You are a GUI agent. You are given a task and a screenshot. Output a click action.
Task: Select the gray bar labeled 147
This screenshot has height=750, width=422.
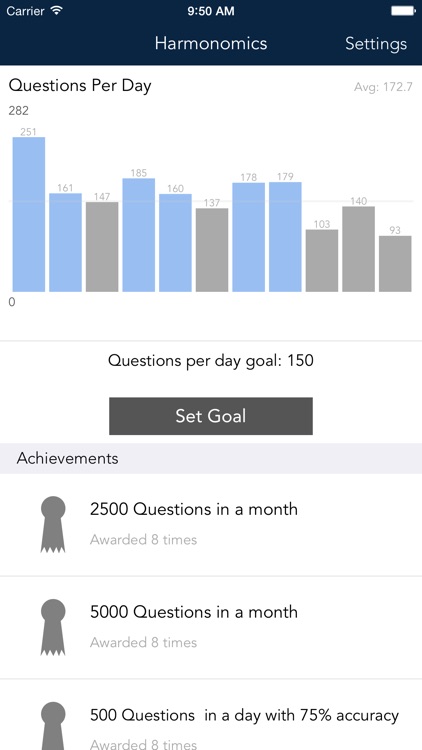[x=102, y=247]
